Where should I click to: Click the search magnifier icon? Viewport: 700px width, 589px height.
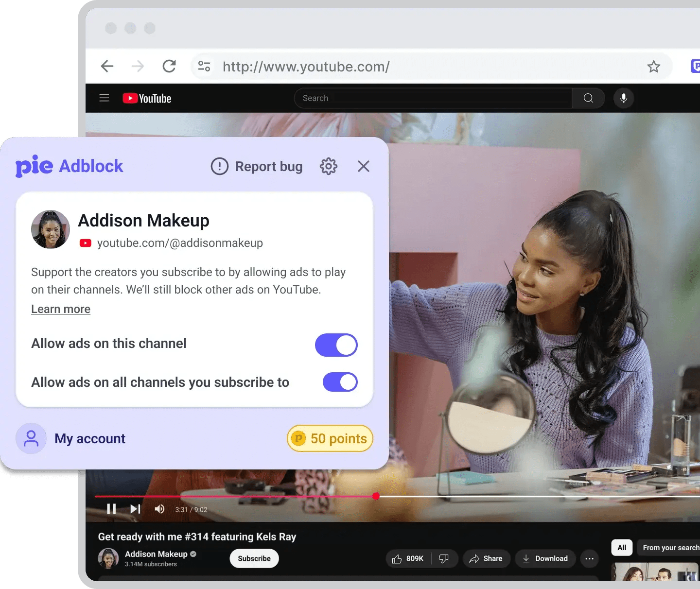[x=588, y=98]
